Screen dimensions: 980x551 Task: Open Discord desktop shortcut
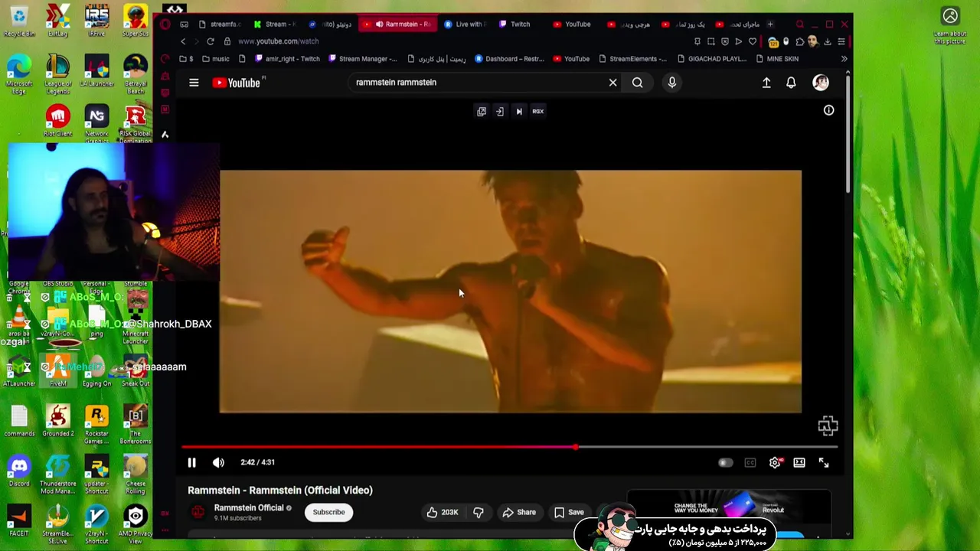pyautogui.click(x=19, y=471)
